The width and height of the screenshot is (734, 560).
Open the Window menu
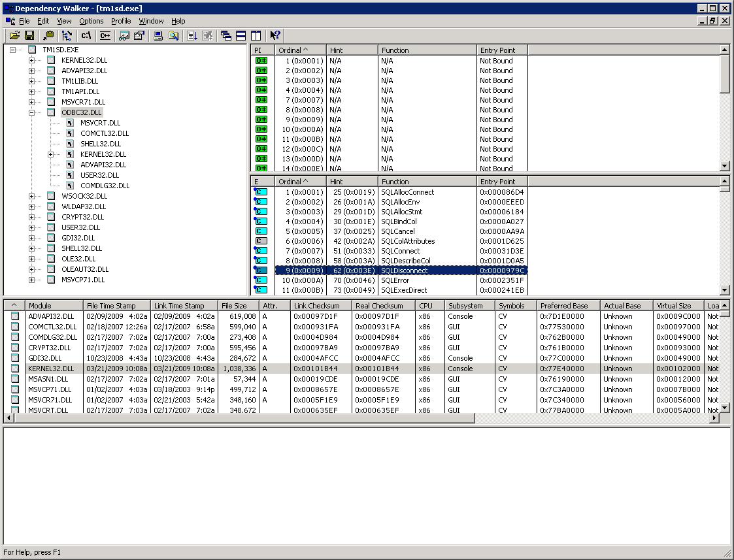[151, 21]
